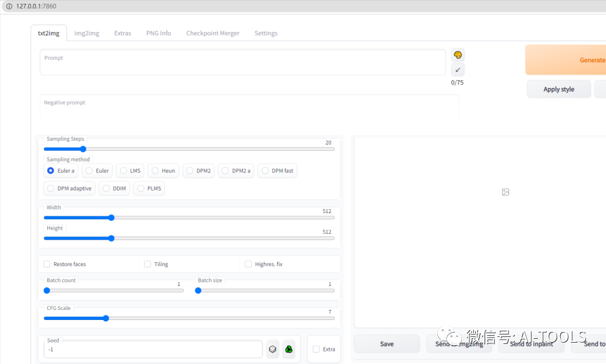Enable the Restore faces checkbox
The height and width of the screenshot is (364, 606).
[x=47, y=264]
